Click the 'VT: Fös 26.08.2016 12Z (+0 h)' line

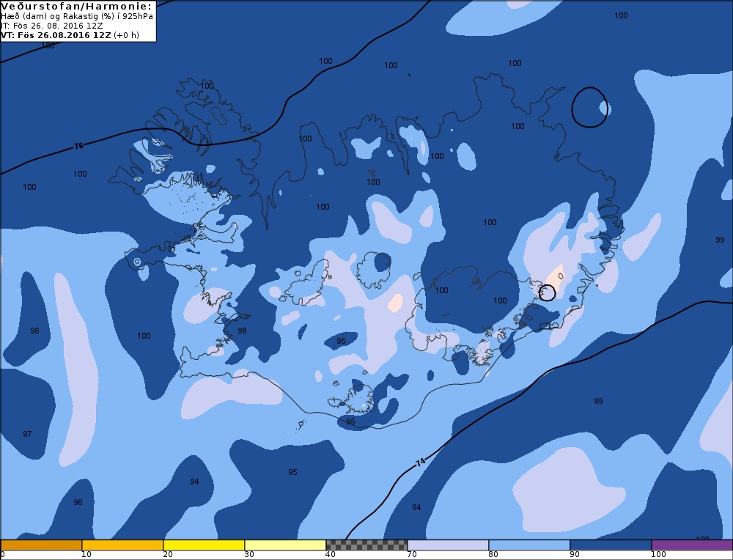70,35
